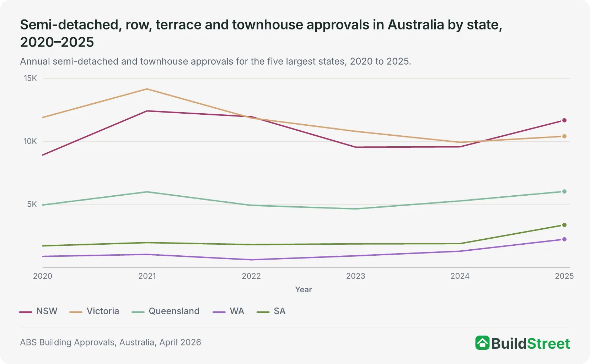Hide the SA series via legend
The height and width of the screenshot is (364, 590).
click(271, 311)
